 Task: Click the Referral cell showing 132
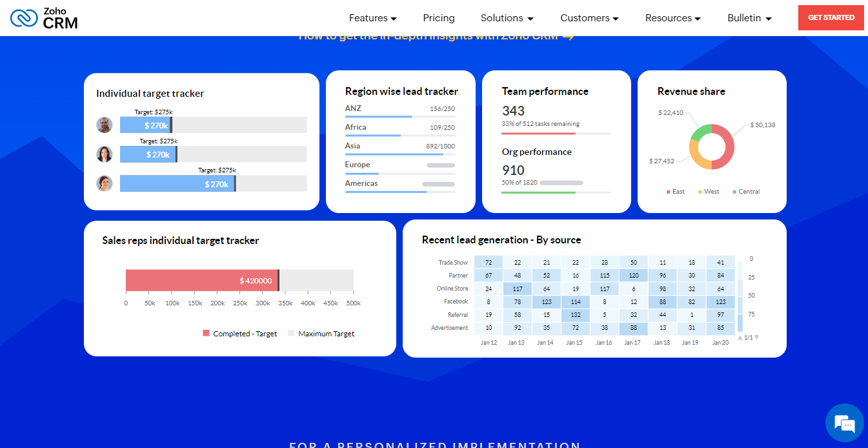[x=576, y=315]
